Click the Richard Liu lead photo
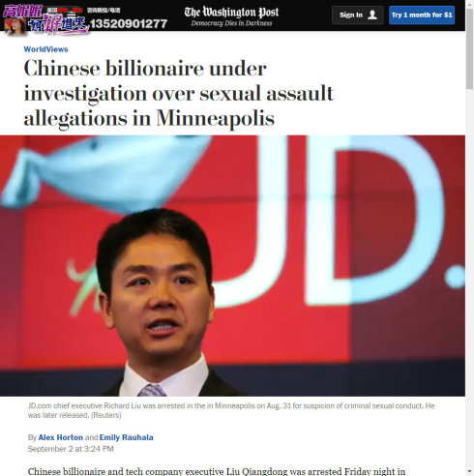 pyautogui.click(x=232, y=266)
